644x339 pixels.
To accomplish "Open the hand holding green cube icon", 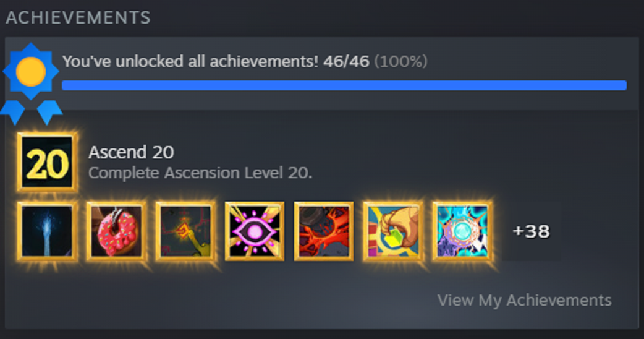I will (393, 231).
